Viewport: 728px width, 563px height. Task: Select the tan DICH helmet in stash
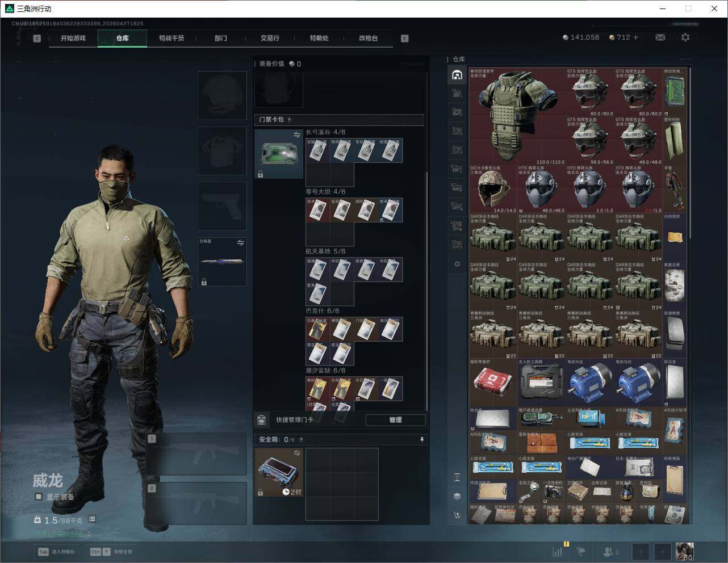493,189
